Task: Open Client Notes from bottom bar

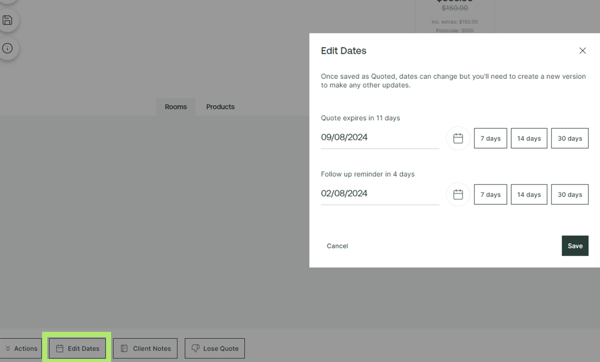Action: point(145,348)
